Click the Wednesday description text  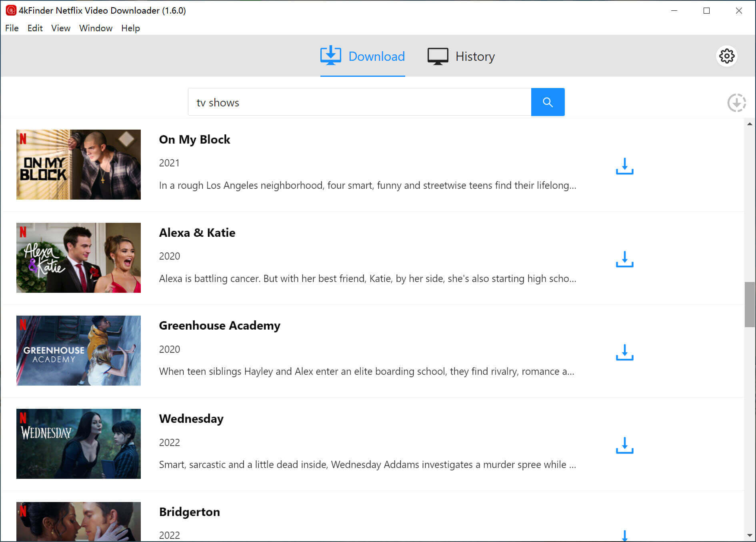click(368, 465)
